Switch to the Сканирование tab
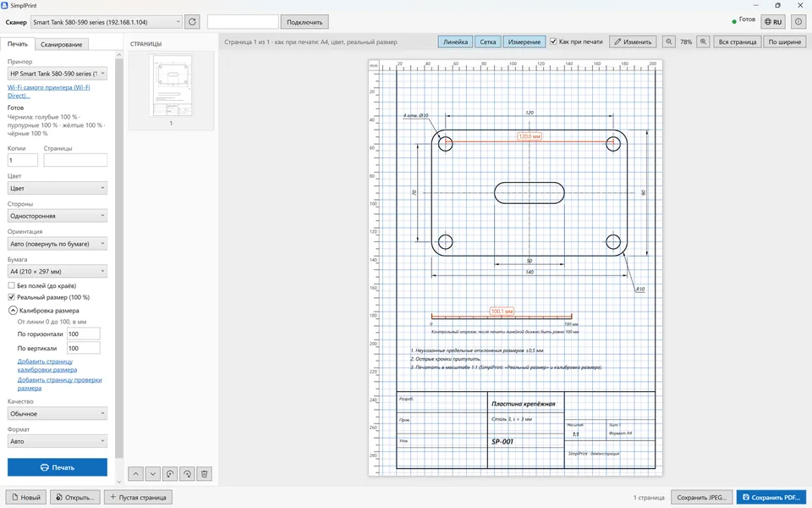812x508 pixels. point(61,44)
